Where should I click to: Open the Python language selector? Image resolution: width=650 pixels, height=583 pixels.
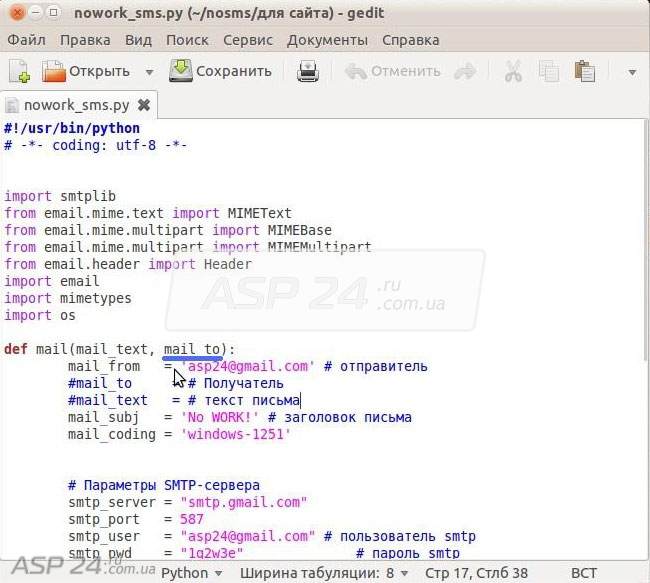click(192, 573)
